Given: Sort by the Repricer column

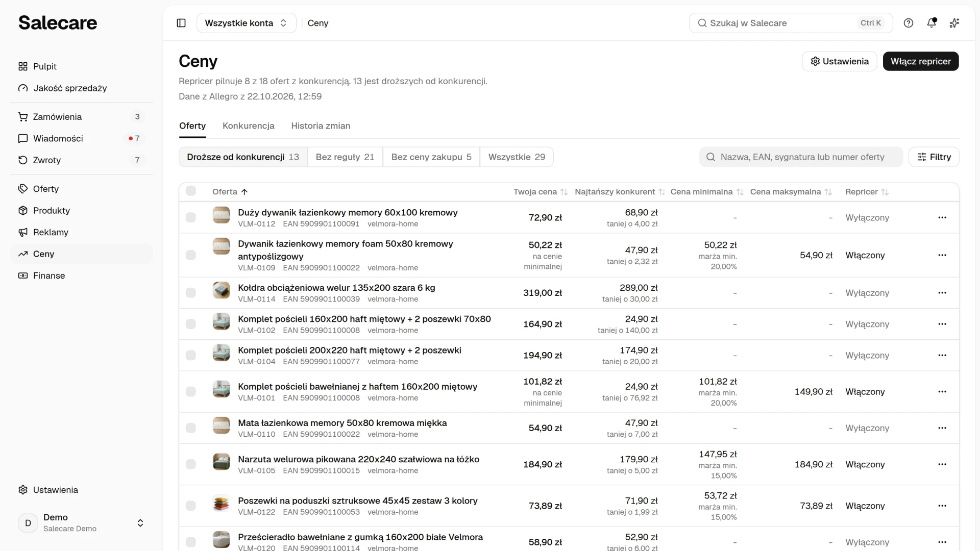Looking at the screenshot, I should tap(867, 192).
